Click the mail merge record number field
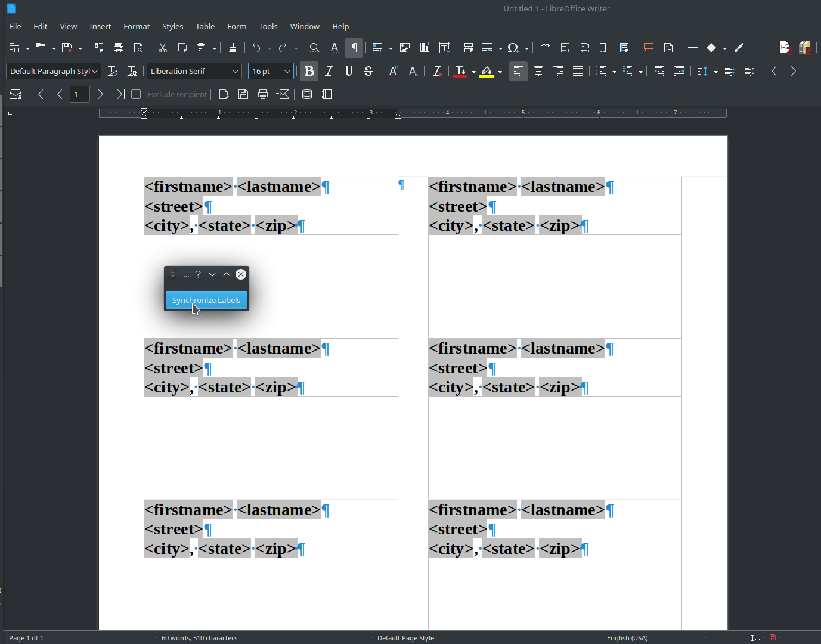Viewport: 821px width, 644px height. coord(80,94)
